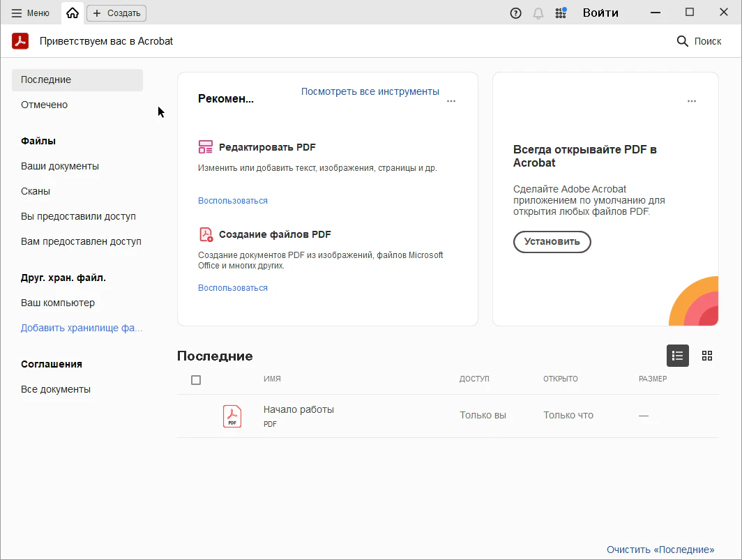Open the recommended tools card options menu
The height and width of the screenshot is (560, 742).
pyautogui.click(x=451, y=101)
